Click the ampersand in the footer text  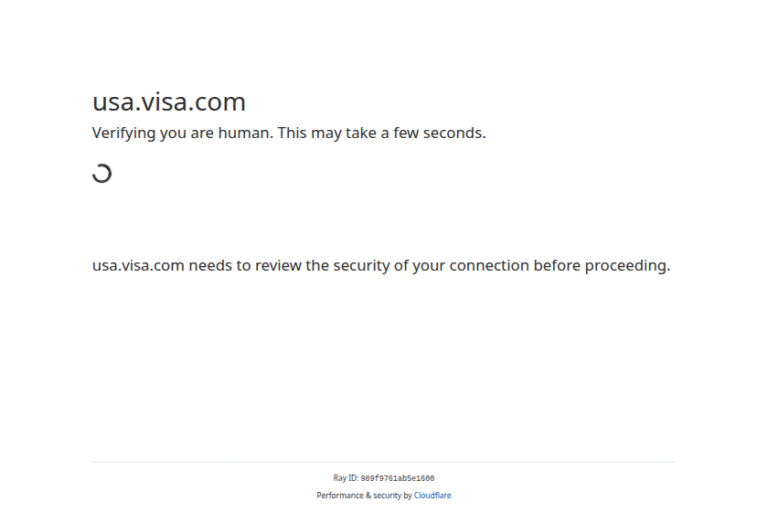click(x=365, y=495)
